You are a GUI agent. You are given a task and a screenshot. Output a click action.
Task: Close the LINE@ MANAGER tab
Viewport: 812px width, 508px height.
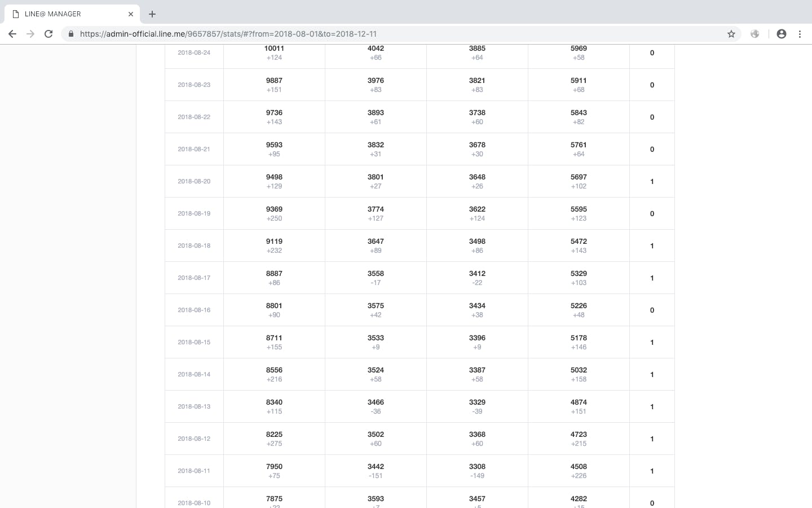tap(131, 14)
